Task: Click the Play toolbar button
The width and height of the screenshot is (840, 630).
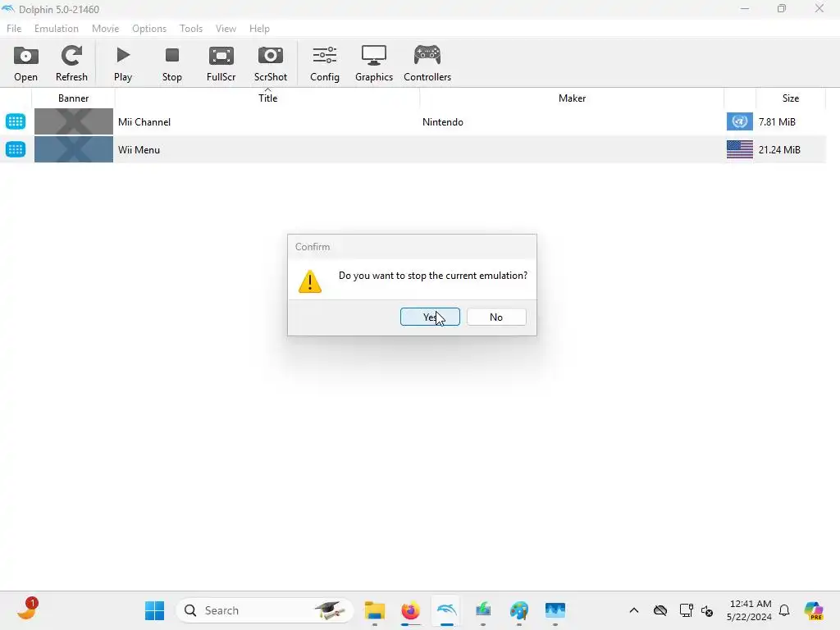Action: [x=123, y=64]
